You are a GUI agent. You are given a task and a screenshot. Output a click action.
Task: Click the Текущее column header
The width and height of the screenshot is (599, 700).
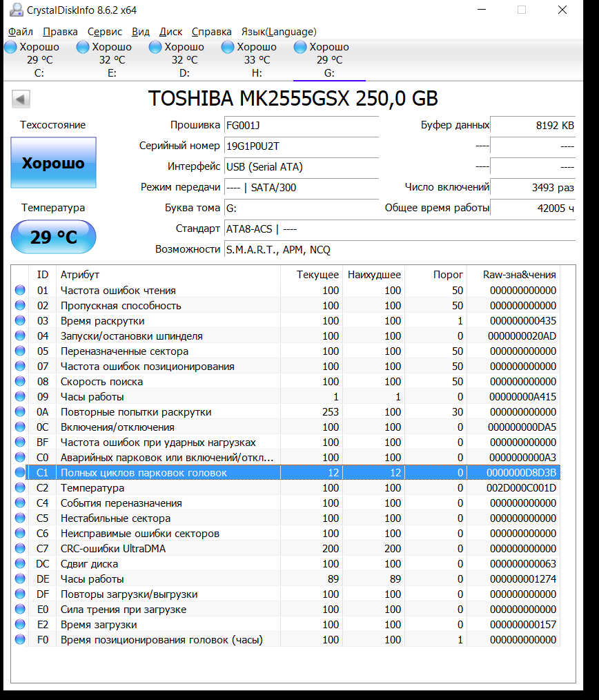click(311, 275)
